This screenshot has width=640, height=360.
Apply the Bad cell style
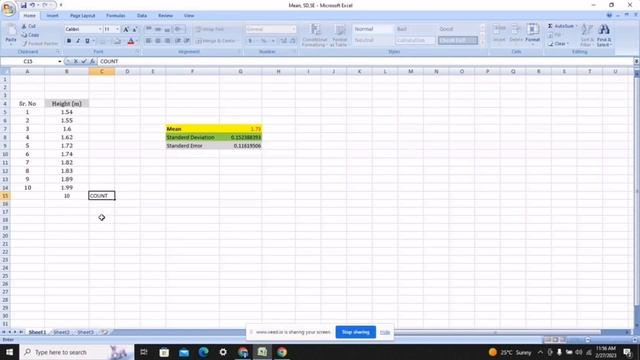tap(415, 29)
